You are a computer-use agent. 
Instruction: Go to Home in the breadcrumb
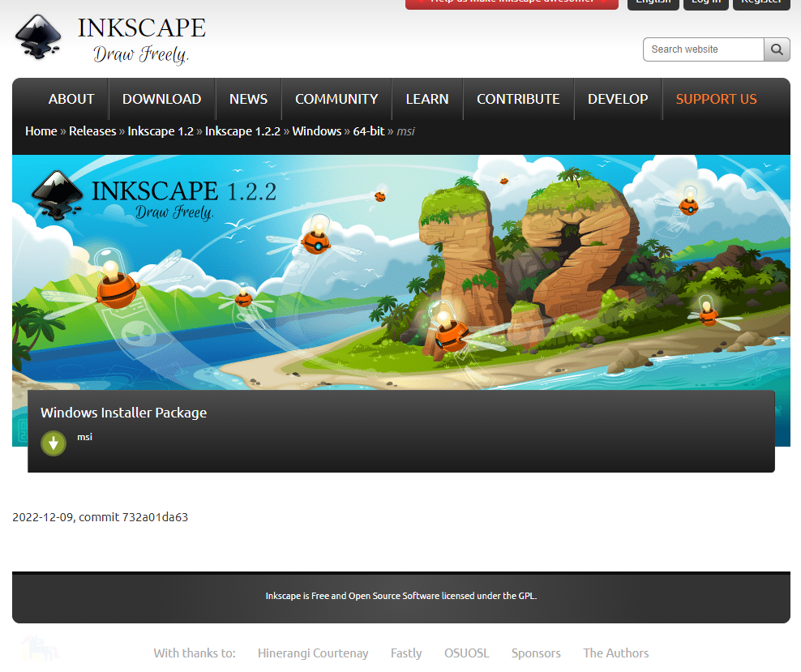click(41, 131)
